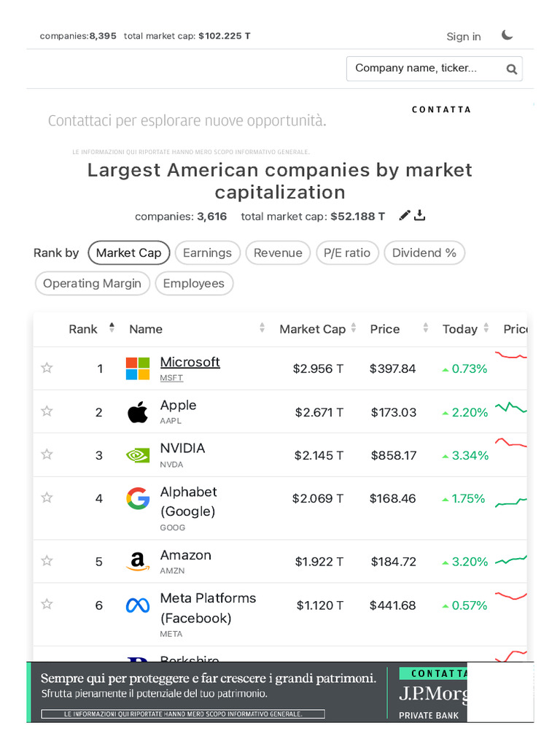The height and width of the screenshot is (747, 560).
Task: Click the download icon beside market cap
Action: pyautogui.click(x=420, y=215)
